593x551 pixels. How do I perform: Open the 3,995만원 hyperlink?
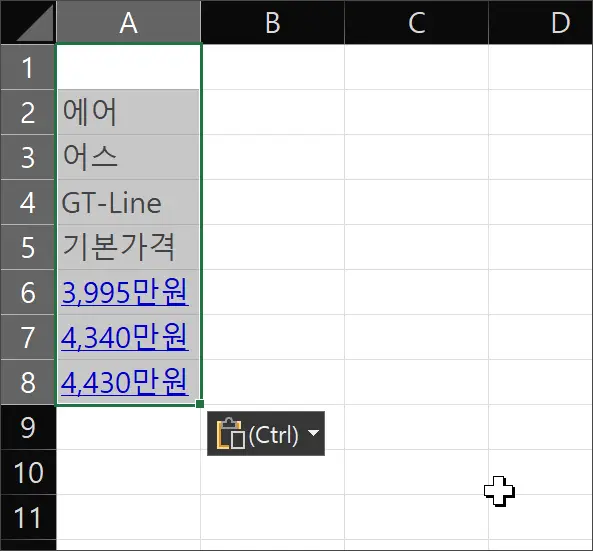(124, 292)
